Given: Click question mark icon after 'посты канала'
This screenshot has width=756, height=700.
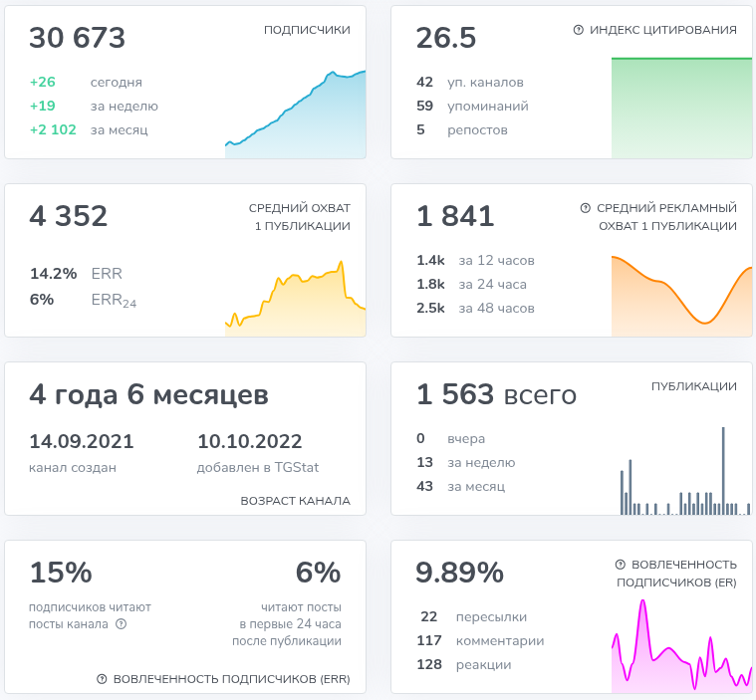Looking at the screenshot, I should point(122,624).
